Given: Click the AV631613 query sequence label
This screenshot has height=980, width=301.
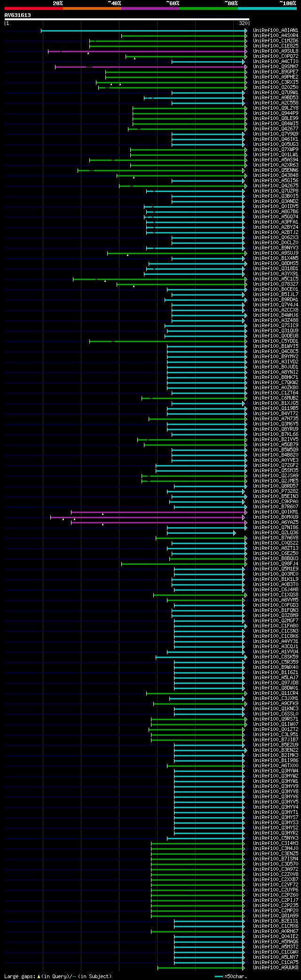Looking at the screenshot, I should (18, 15).
